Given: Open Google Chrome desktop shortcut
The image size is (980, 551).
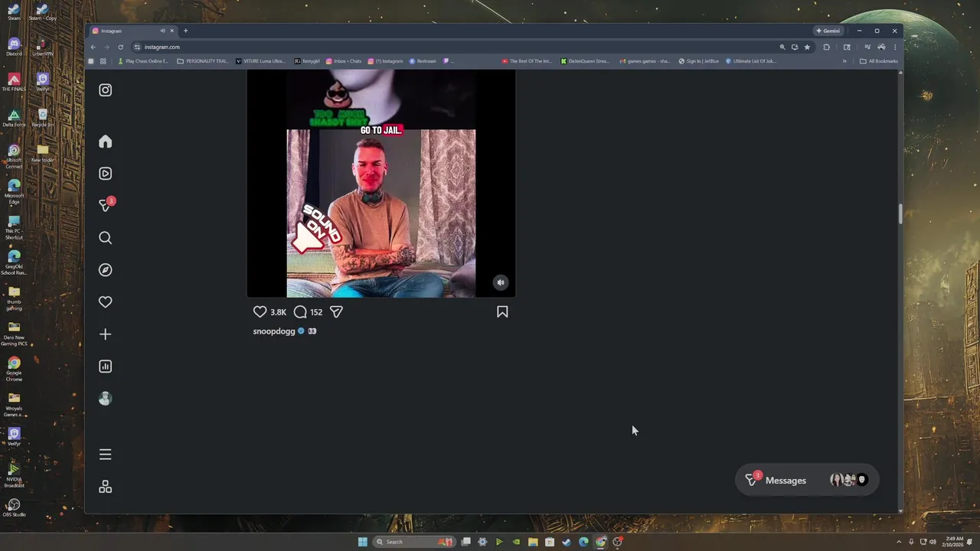Looking at the screenshot, I should (x=14, y=368).
